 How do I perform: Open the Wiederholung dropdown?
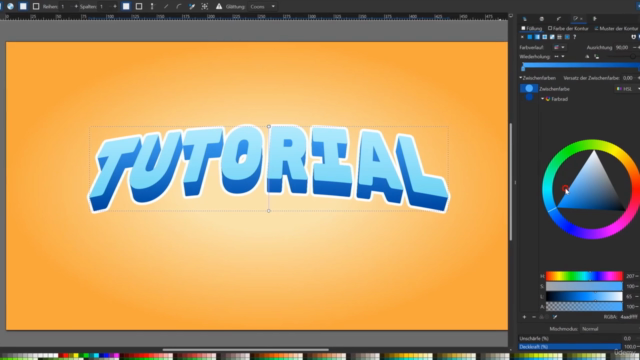559,56
